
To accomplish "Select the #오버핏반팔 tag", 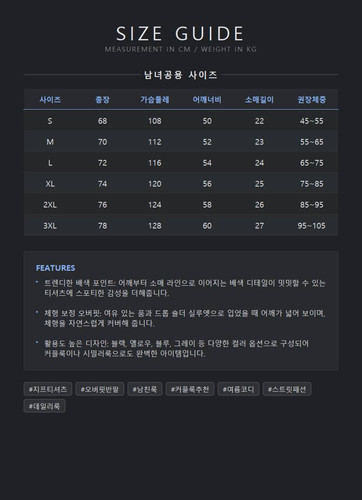I will [x=100, y=389].
